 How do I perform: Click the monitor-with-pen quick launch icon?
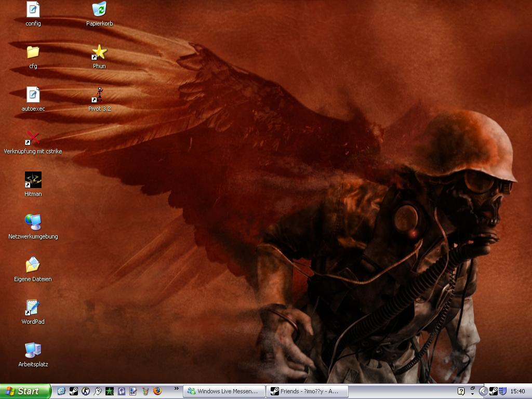pos(134,391)
